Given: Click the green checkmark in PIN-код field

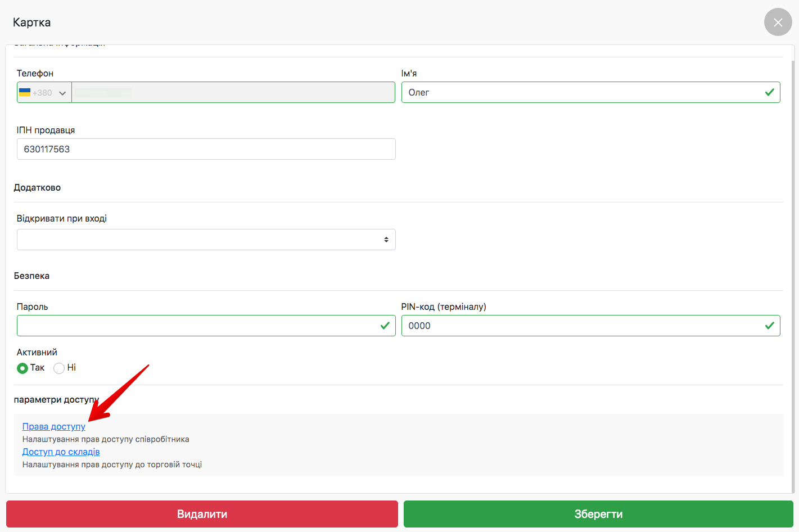Looking at the screenshot, I should (x=769, y=326).
